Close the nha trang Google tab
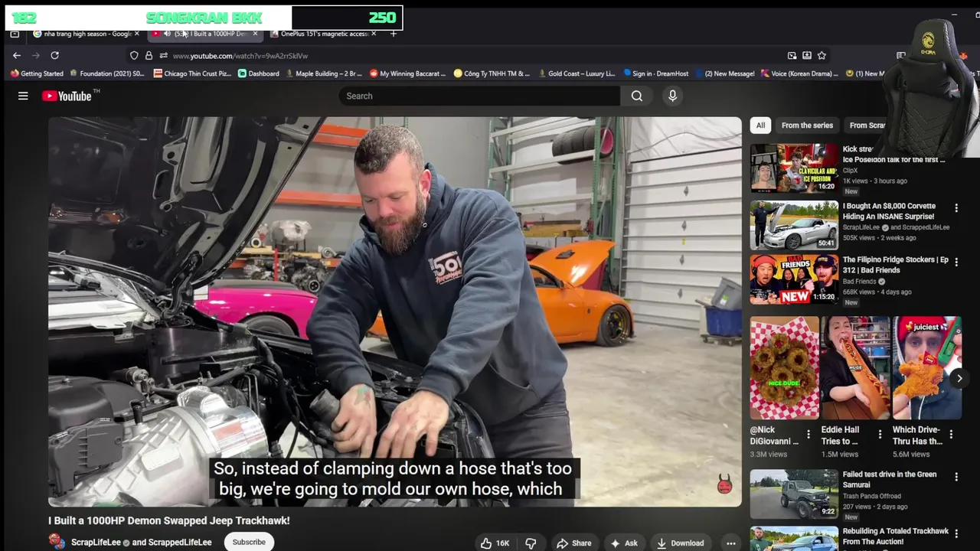 pyautogui.click(x=137, y=34)
